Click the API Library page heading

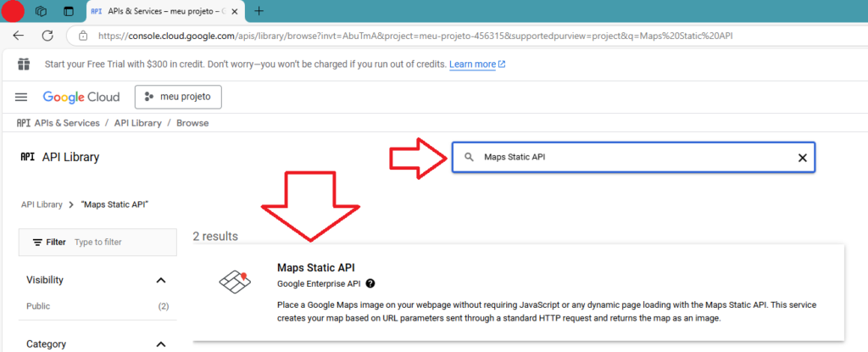pyautogui.click(x=71, y=157)
